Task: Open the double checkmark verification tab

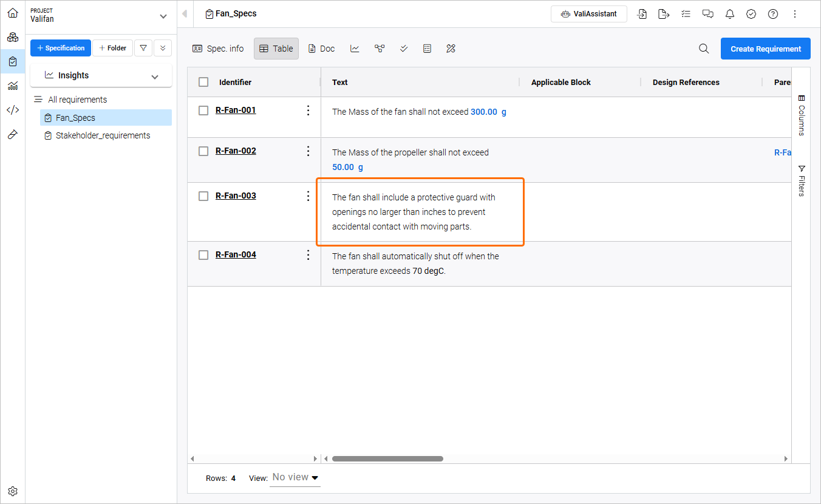Action: tap(404, 49)
